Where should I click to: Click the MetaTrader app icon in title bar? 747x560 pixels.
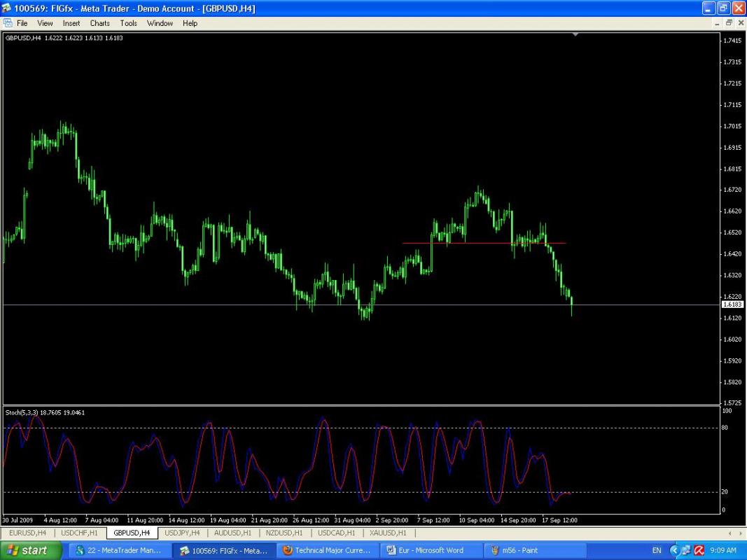[7, 8]
